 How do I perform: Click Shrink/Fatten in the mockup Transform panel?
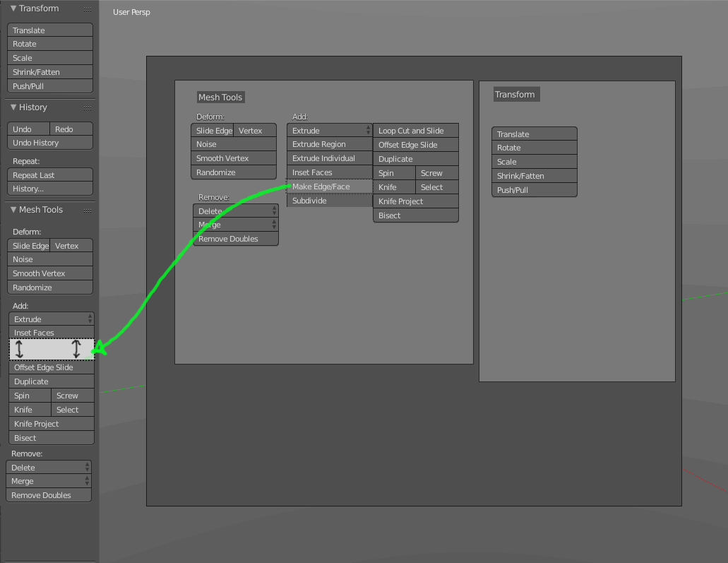point(535,176)
